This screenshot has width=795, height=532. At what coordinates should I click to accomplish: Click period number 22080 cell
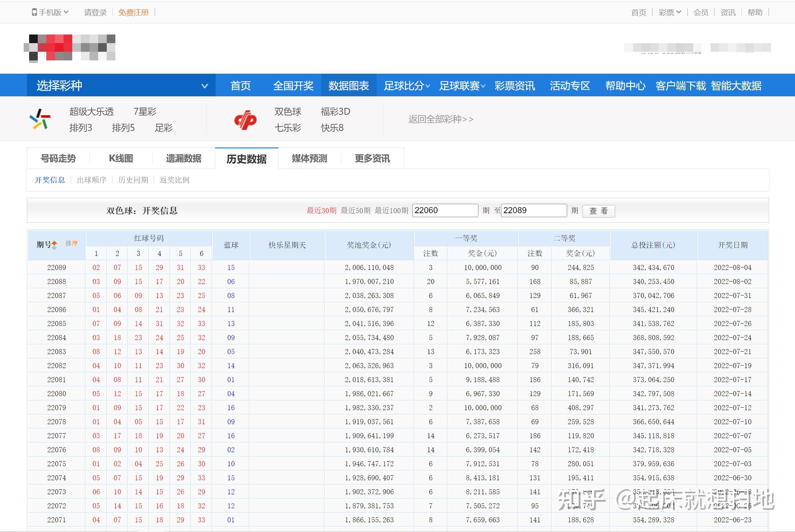point(57,394)
